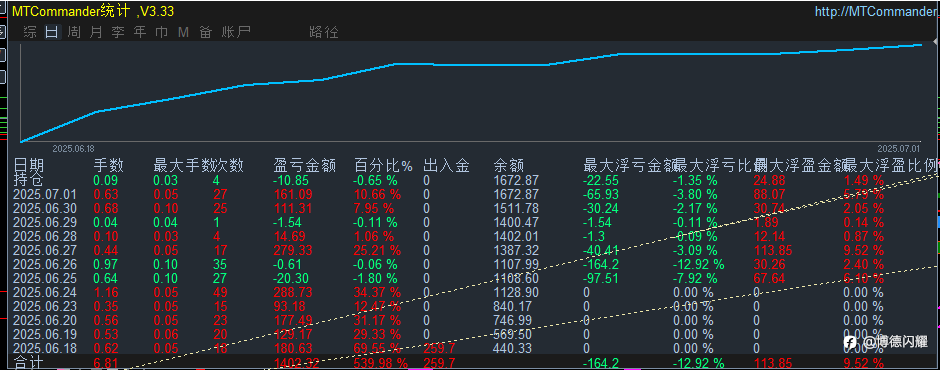Select the 2025.06.27 date cell
940x370 pixels.
tap(45, 250)
